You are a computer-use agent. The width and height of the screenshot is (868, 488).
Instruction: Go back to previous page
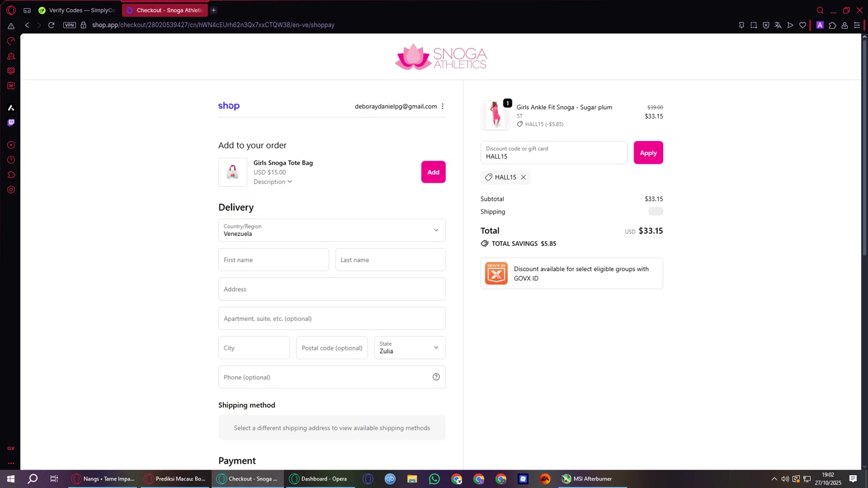[x=27, y=25]
